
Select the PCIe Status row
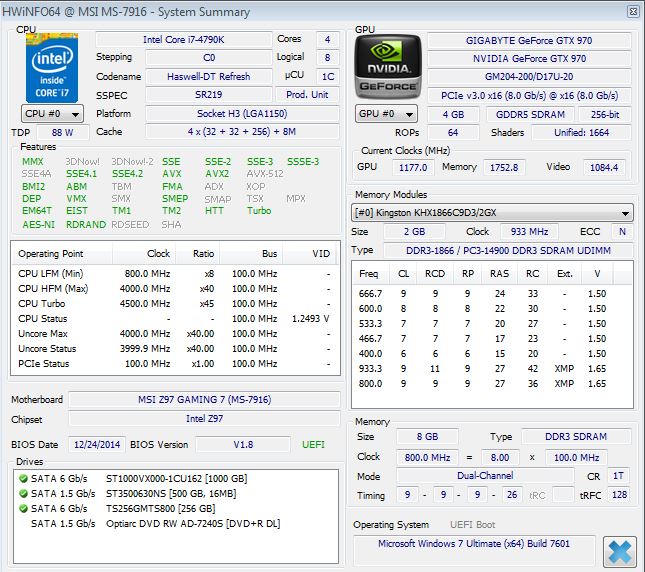point(175,364)
